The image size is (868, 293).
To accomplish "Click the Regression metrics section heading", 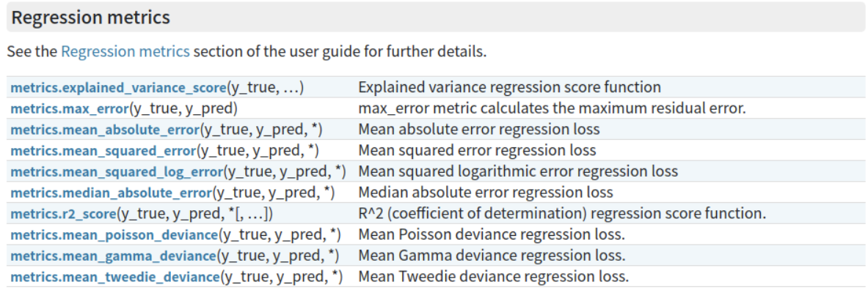I will click(x=91, y=18).
